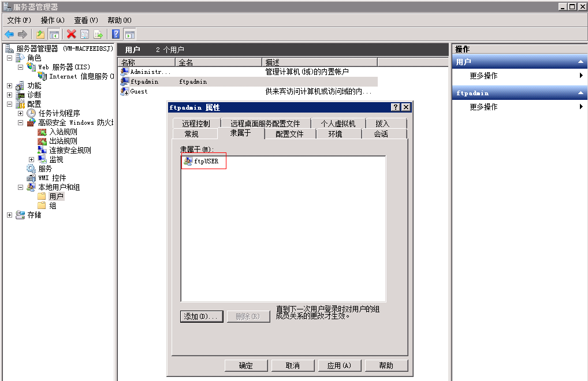Click the firewall brick wall icon
588x381 pixels.
32,122
